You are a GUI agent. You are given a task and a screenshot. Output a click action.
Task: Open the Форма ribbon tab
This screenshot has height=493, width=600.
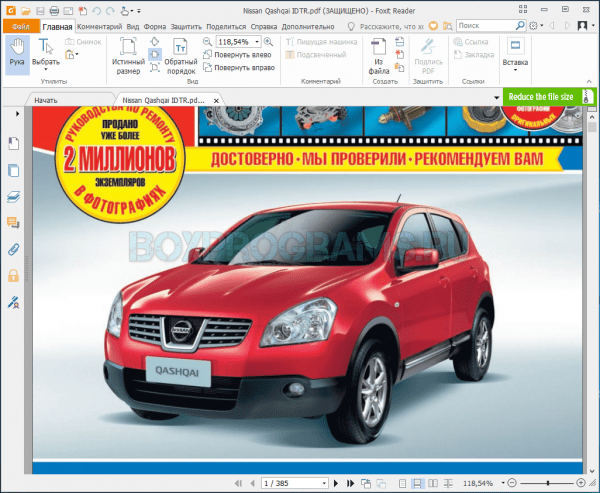[x=155, y=26]
